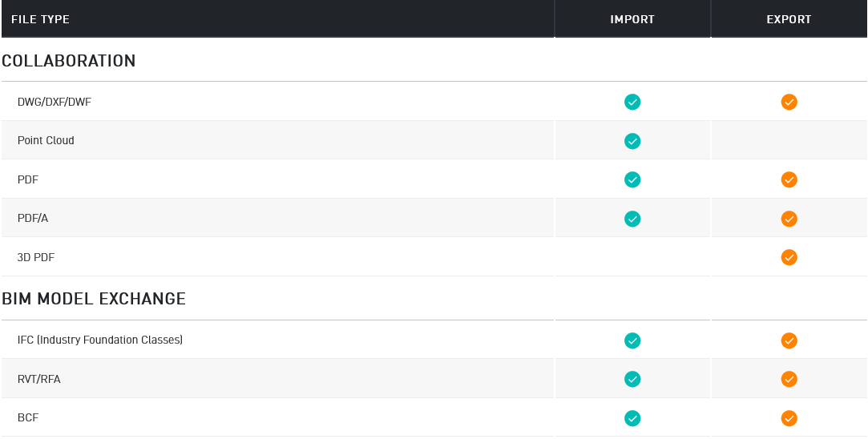Click the teal import checkmark for DWG/DXF/DWF
This screenshot has width=868, height=439.
click(x=632, y=102)
